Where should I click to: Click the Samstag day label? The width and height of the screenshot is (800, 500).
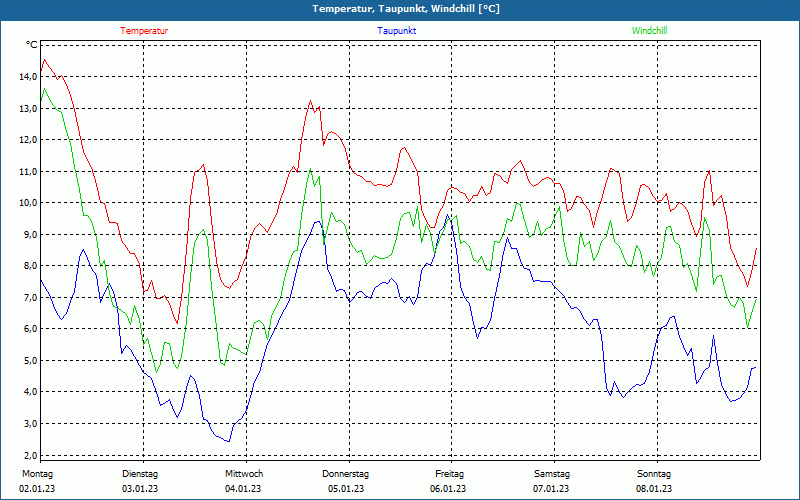pyautogui.click(x=552, y=474)
